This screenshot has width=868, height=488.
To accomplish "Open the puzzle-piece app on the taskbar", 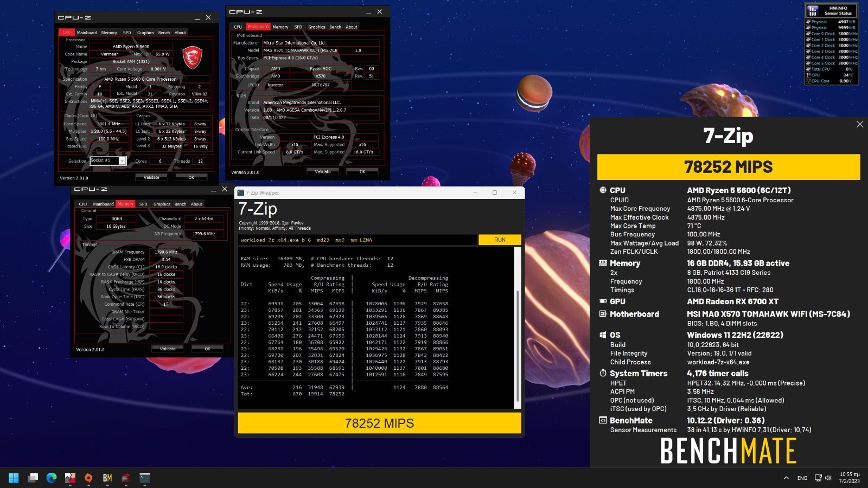I will [x=70, y=478].
